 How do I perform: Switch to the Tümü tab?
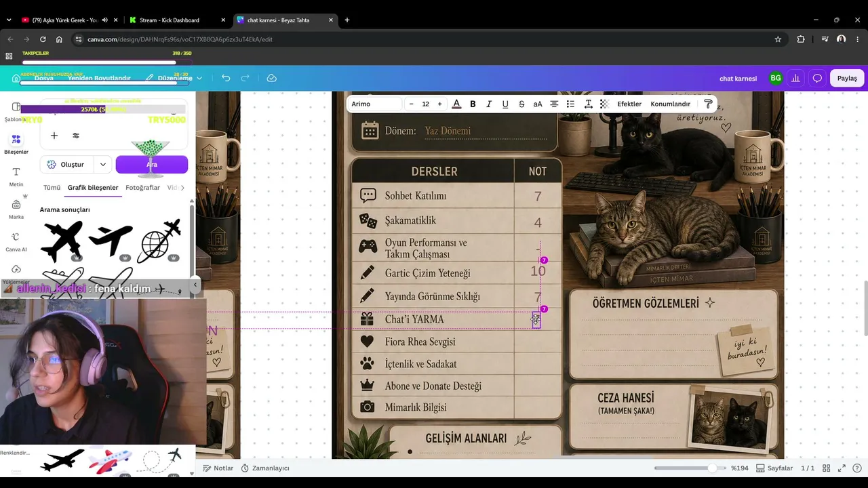[x=52, y=188]
